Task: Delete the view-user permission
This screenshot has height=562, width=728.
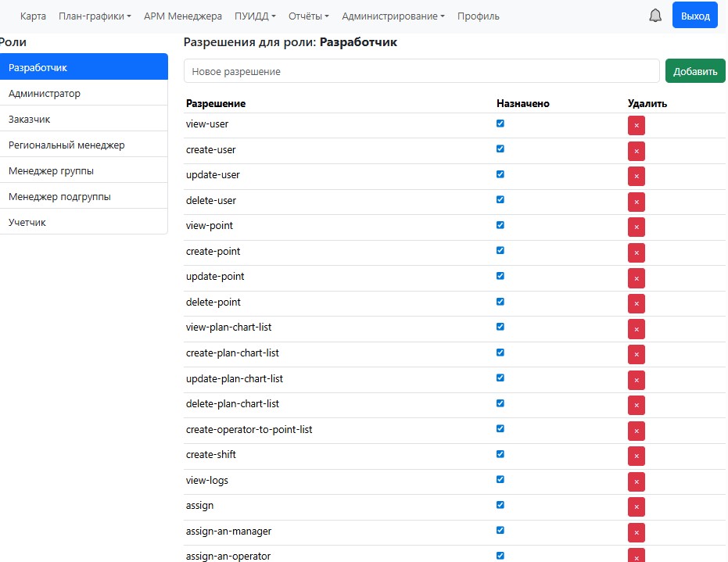Action: (x=636, y=125)
